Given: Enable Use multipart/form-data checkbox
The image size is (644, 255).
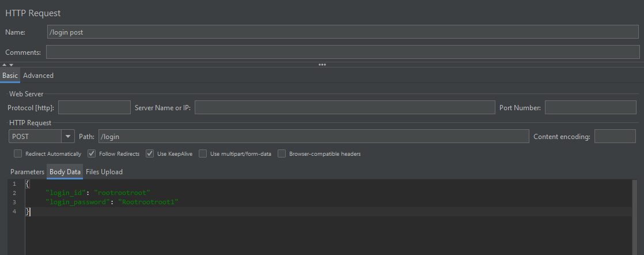Looking at the screenshot, I should pos(203,153).
